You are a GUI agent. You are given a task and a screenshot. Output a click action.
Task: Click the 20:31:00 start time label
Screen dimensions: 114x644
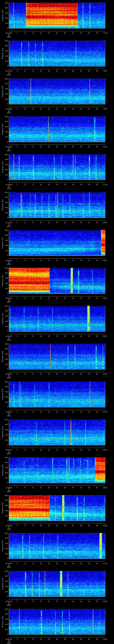(9, 601)
